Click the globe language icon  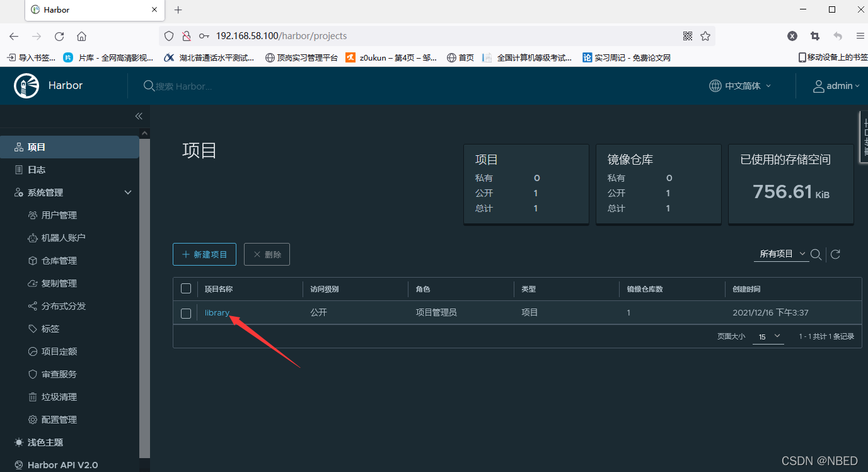tap(715, 86)
